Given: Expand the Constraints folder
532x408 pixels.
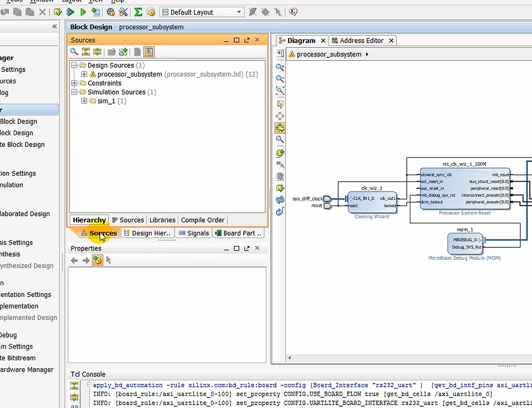Looking at the screenshot, I should point(74,83).
